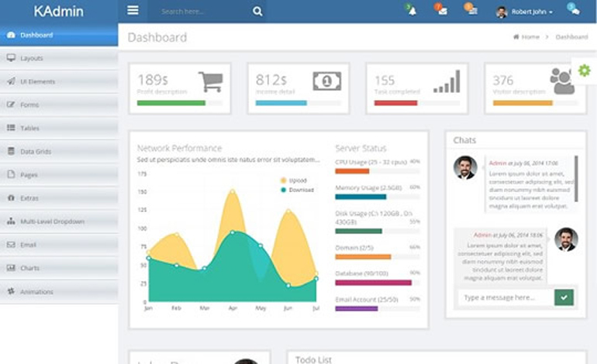Open the green gear settings panel
Image resolution: width=597 pixels, height=364 pixels.
(x=584, y=70)
